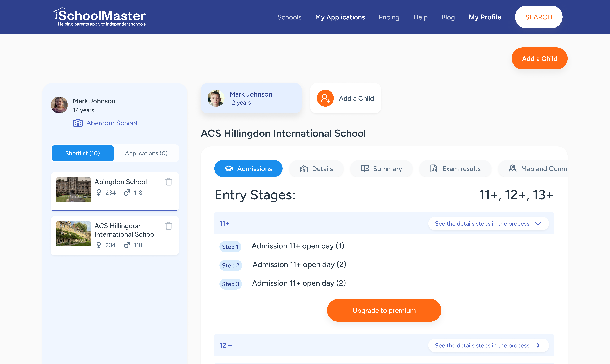Open the Map and Comm tab
This screenshot has height=364, width=610.
click(x=533, y=169)
